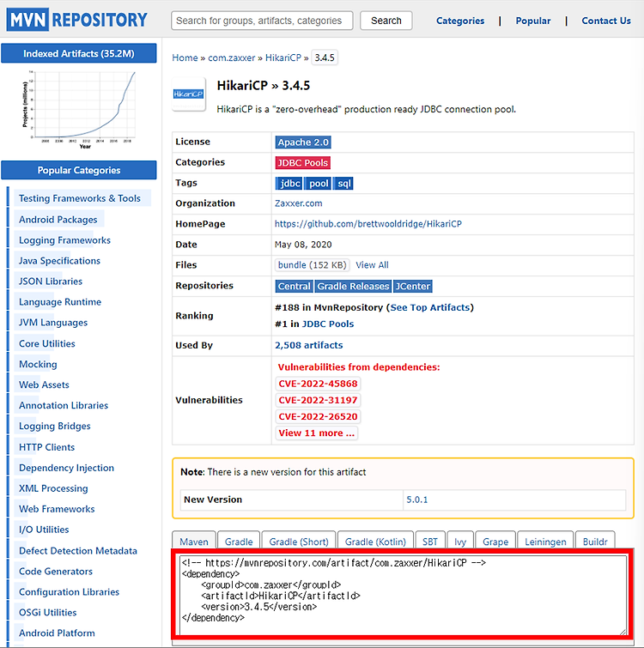Open the JDBC Pools category badge
The width and height of the screenshot is (644, 648).
click(302, 163)
